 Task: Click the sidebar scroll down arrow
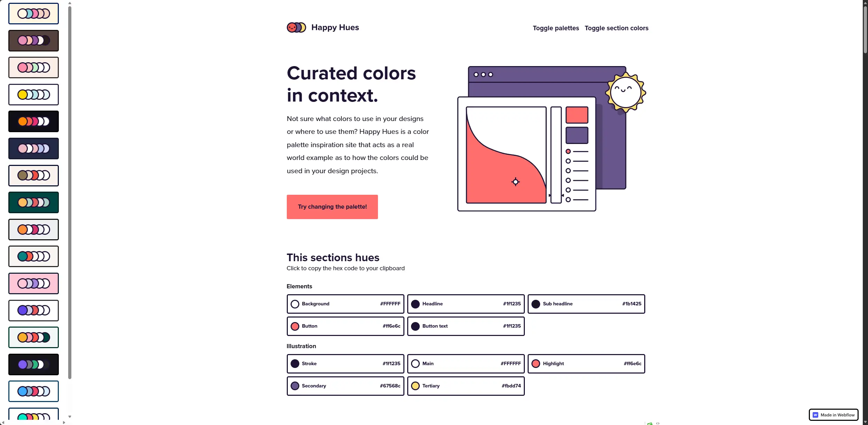[70, 416]
